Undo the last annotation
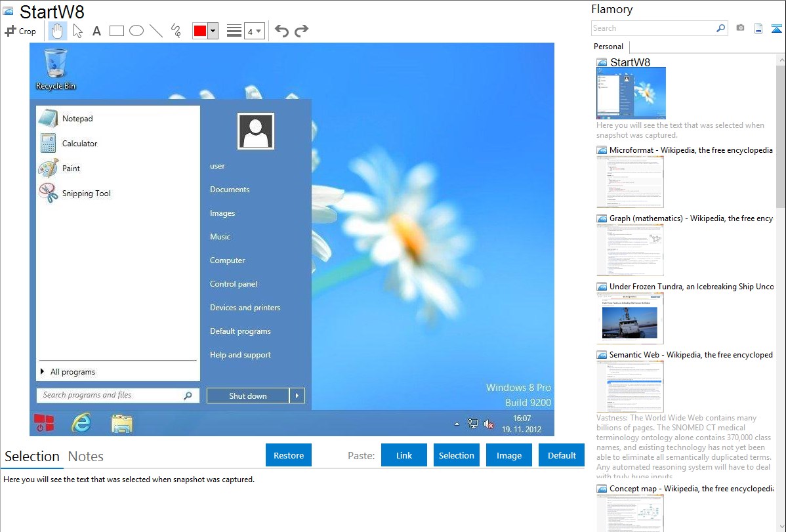The width and height of the screenshot is (786, 532). tap(281, 31)
